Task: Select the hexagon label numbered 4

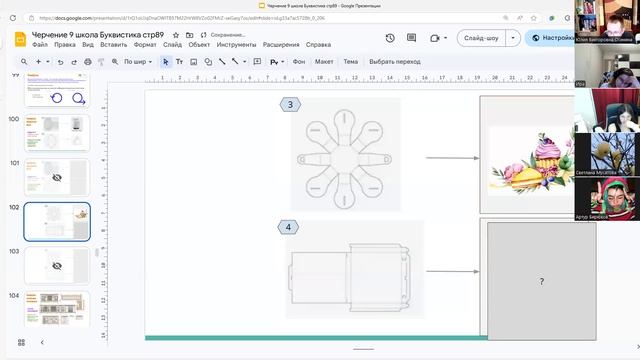Action: 288,227
